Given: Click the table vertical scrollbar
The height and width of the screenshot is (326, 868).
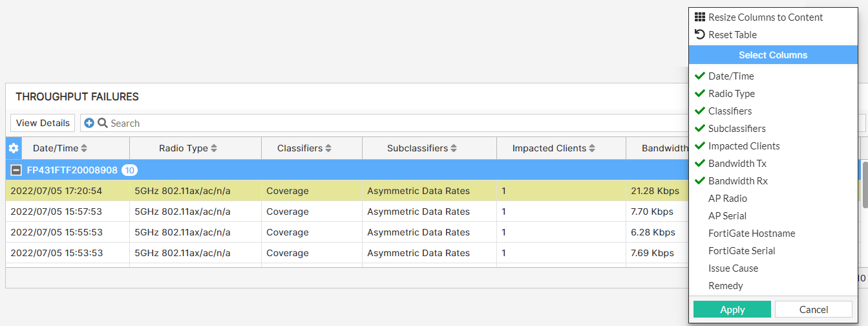Looking at the screenshot, I should click(x=865, y=184).
